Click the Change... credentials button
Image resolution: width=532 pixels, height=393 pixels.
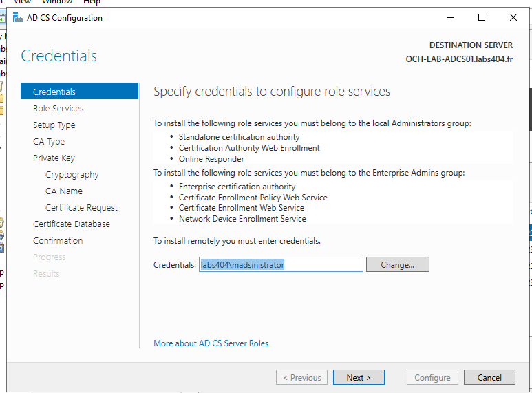[397, 264]
